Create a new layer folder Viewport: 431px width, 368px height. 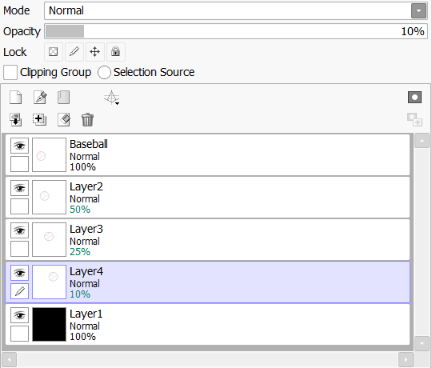(63, 97)
